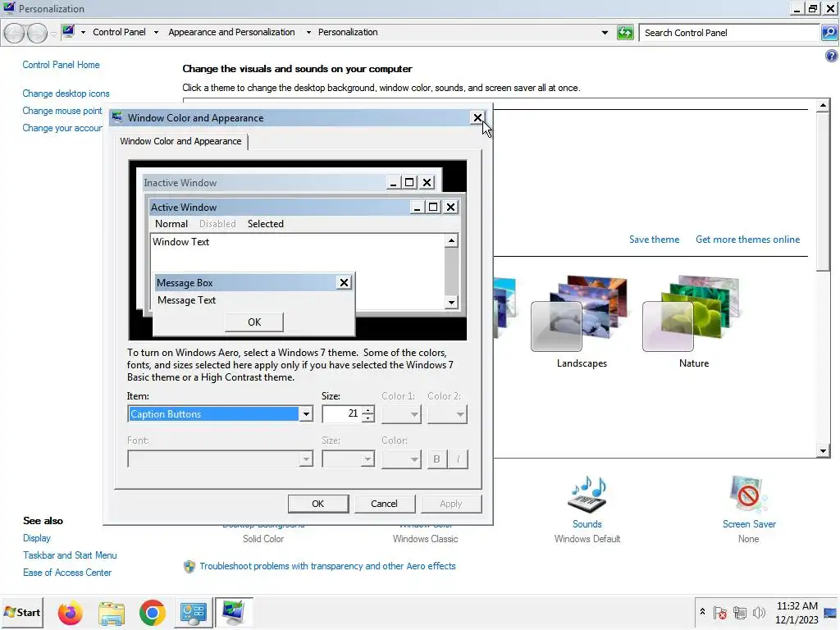Click Normal menu item in preview

tap(171, 224)
